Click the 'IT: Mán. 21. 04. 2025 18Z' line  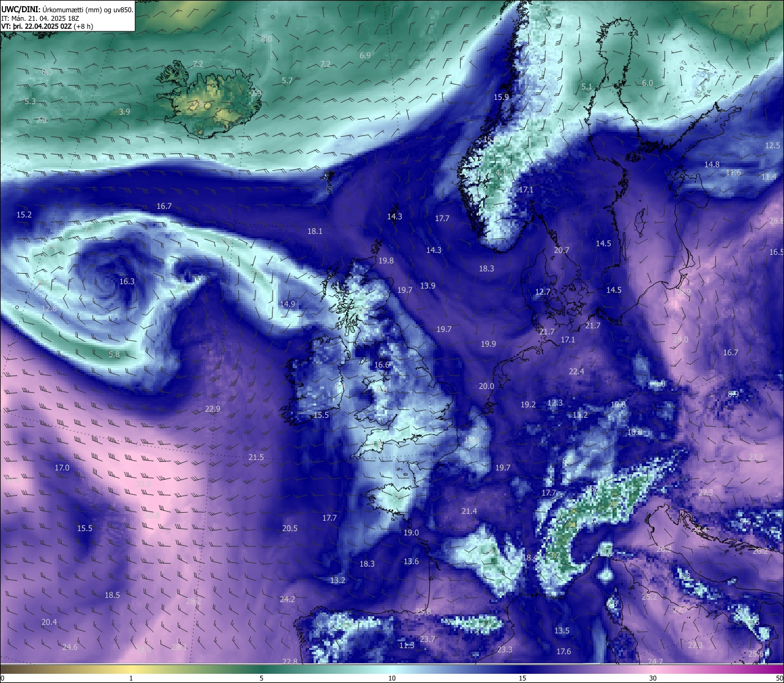click(x=40, y=18)
